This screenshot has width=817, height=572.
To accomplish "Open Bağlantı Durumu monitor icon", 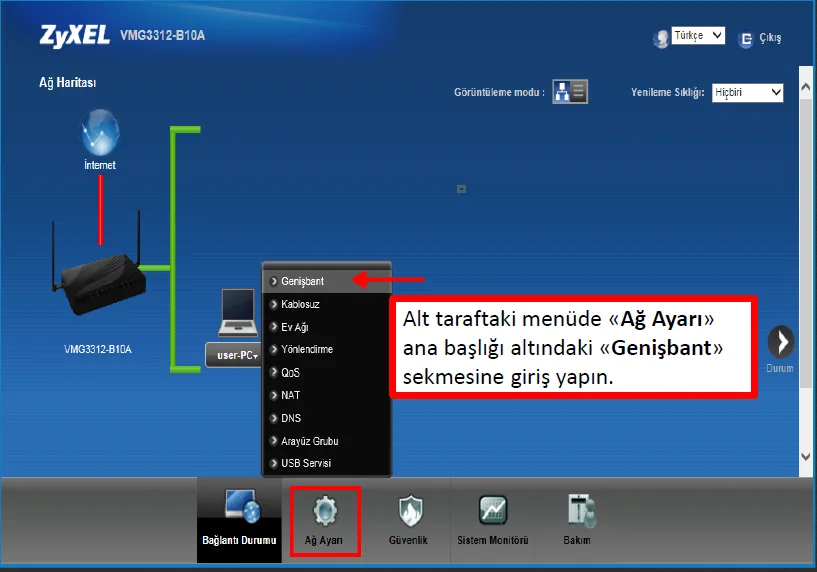I will click(242, 506).
